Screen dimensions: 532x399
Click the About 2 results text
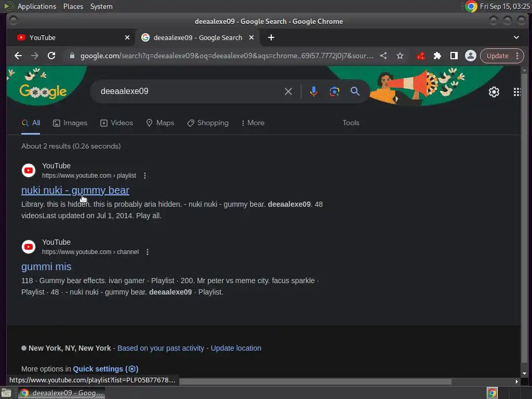tap(71, 146)
